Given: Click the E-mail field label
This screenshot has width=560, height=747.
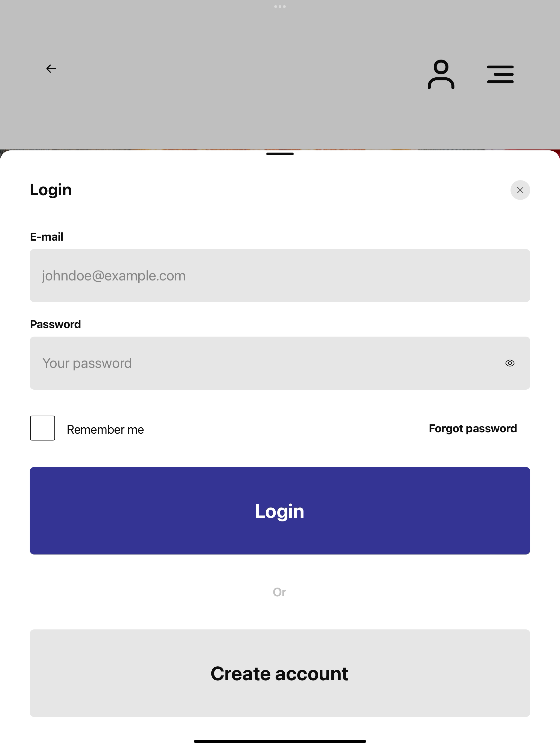Looking at the screenshot, I should tap(46, 237).
